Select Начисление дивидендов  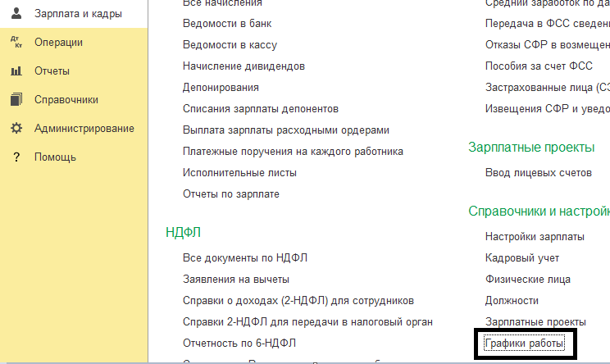[244, 66]
